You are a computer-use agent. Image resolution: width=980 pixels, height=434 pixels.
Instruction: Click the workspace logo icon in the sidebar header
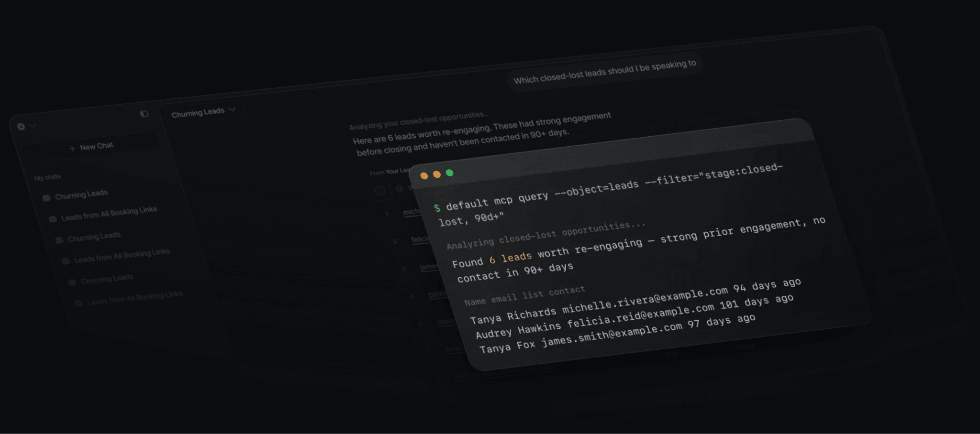(x=21, y=127)
